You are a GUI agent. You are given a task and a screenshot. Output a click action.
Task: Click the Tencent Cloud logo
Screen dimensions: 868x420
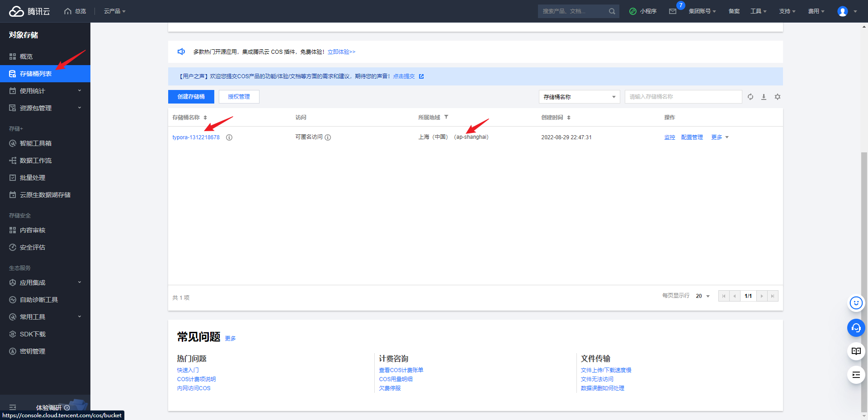tap(29, 11)
